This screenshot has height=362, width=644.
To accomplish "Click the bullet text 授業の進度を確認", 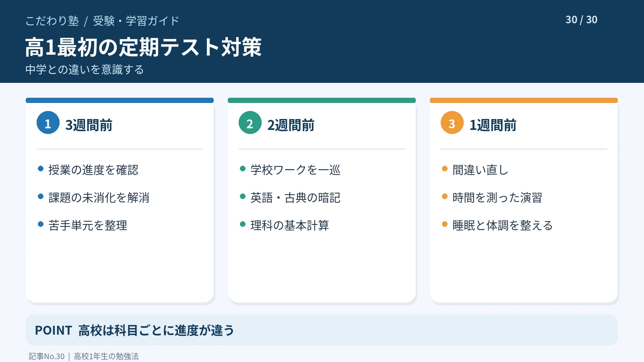I will (x=93, y=170).
